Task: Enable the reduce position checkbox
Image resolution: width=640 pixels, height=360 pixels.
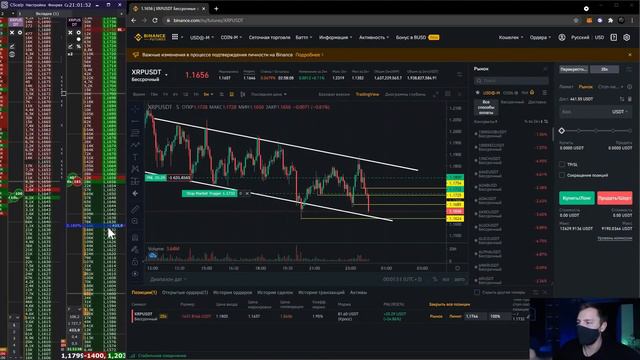Action: 562,175
